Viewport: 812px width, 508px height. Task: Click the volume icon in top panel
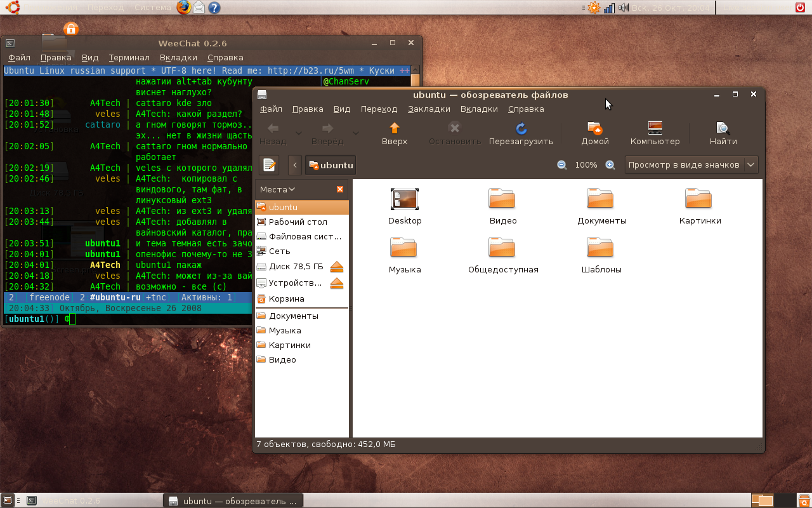623,8
